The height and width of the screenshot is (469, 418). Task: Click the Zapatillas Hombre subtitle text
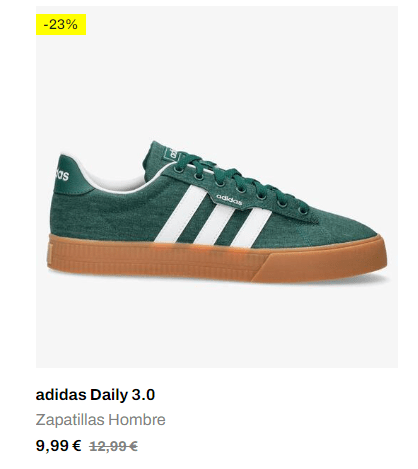pos(100,420)
